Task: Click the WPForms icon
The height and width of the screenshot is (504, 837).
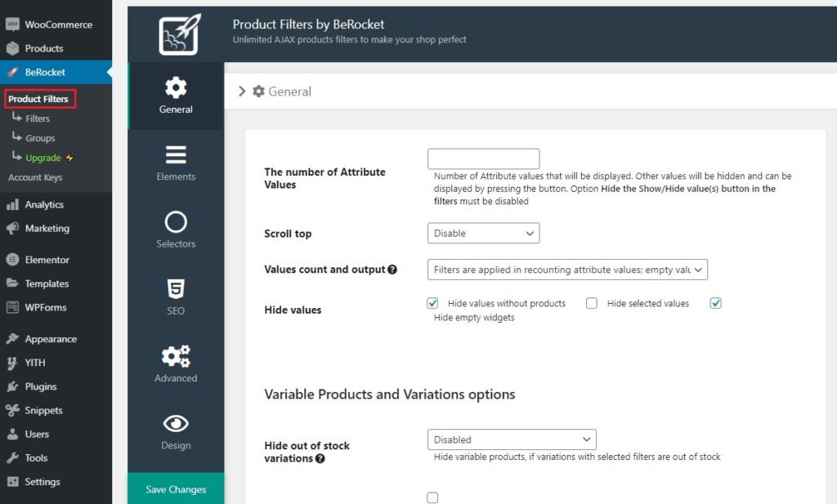Action: click(12, 307)
